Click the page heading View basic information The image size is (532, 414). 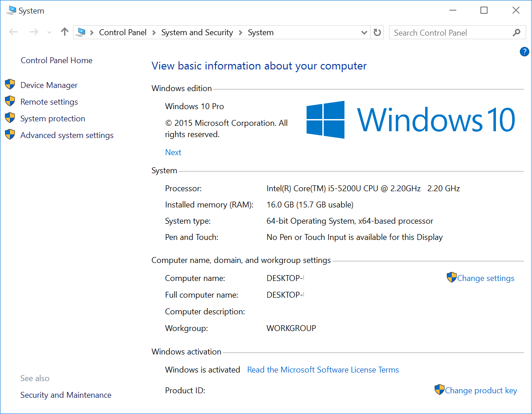pos(259,66)
